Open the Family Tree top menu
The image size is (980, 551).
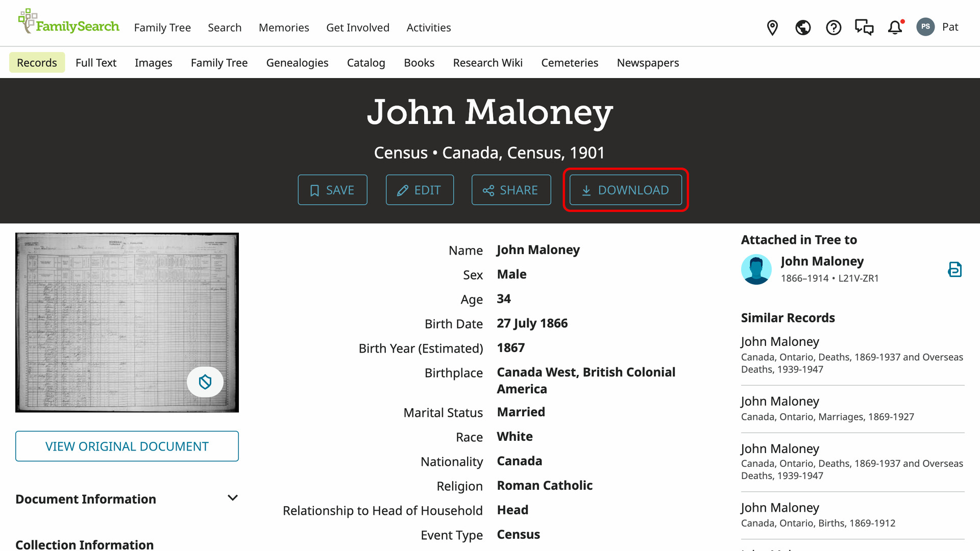click(162, 28)
